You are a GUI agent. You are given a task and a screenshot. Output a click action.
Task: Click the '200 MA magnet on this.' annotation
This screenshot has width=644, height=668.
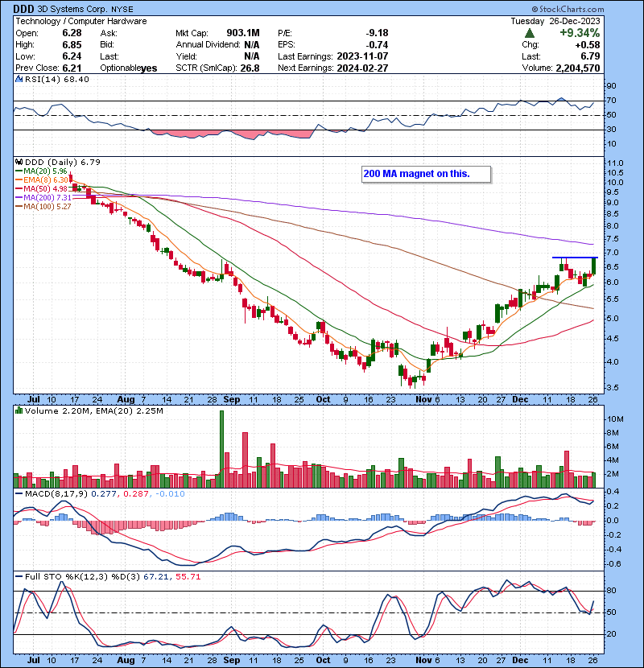click(416, 174)
